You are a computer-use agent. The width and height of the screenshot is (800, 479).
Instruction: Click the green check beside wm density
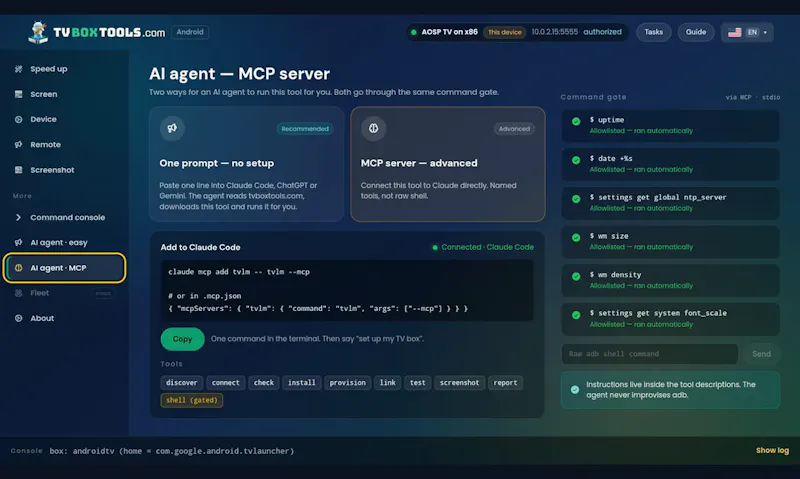coord(576,276)
